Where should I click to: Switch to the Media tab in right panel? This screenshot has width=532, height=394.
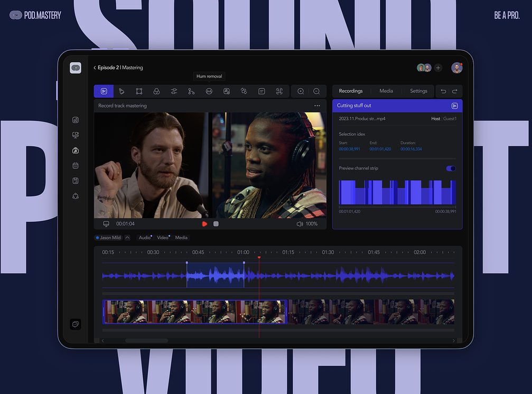[386, 91]
